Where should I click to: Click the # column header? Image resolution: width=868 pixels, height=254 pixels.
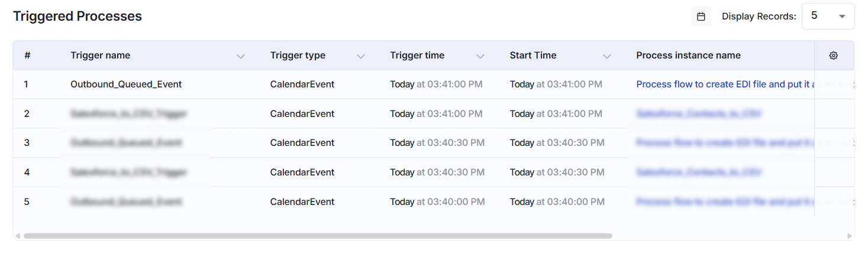[x=27, y=56]
